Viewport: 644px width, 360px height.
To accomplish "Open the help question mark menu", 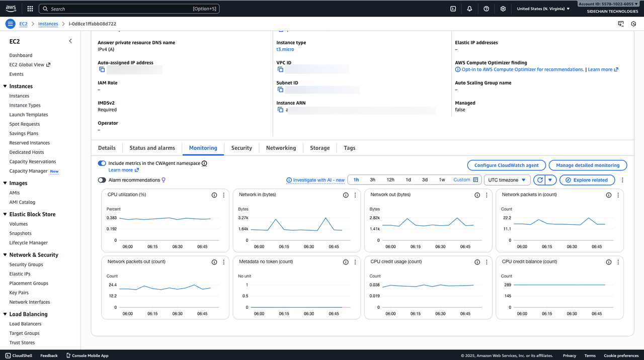I will [486, 9].
